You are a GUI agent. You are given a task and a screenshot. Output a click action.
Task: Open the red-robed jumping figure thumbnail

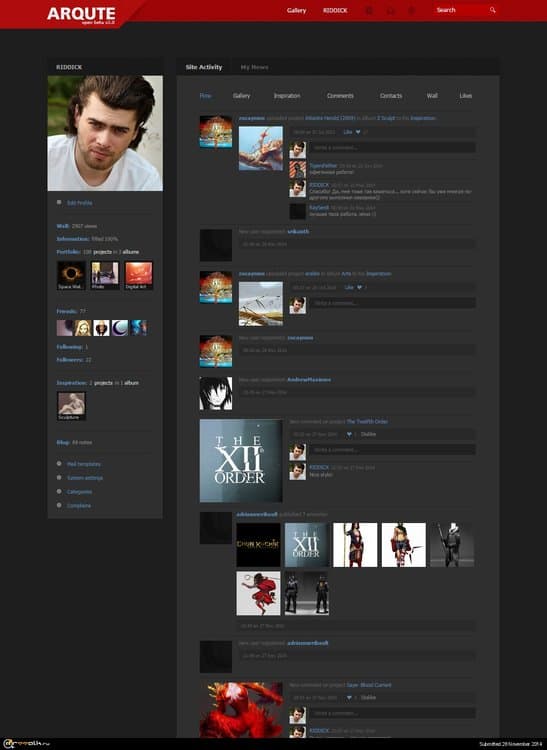pos(258,593)
